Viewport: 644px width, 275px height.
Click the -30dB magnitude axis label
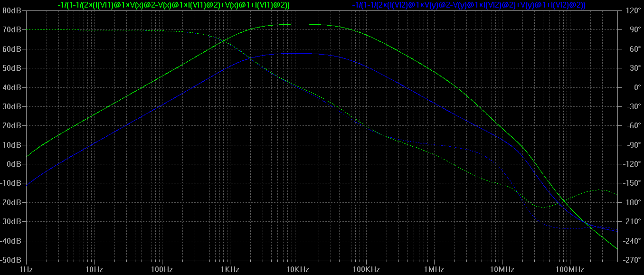coord(11,222)
